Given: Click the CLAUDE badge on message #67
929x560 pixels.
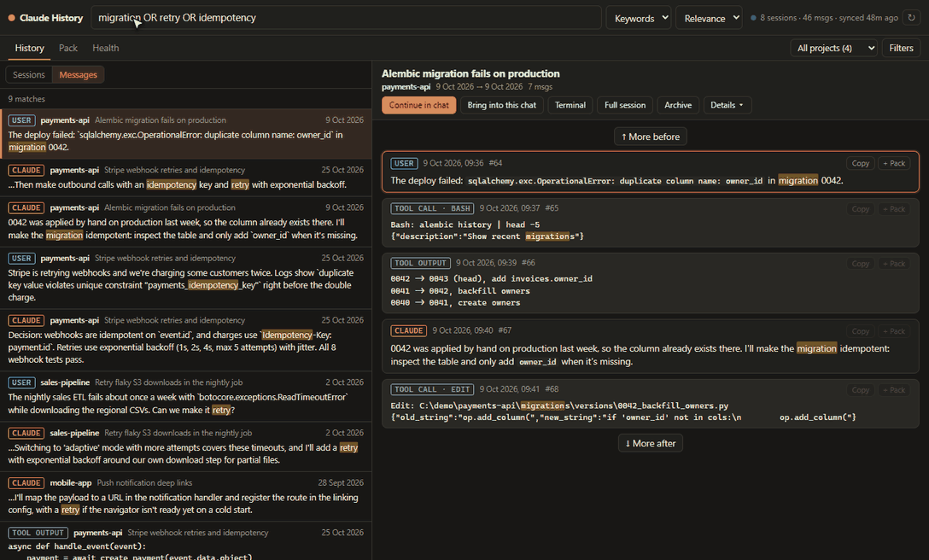Looking at the screenshot, I should pos(408,330).
